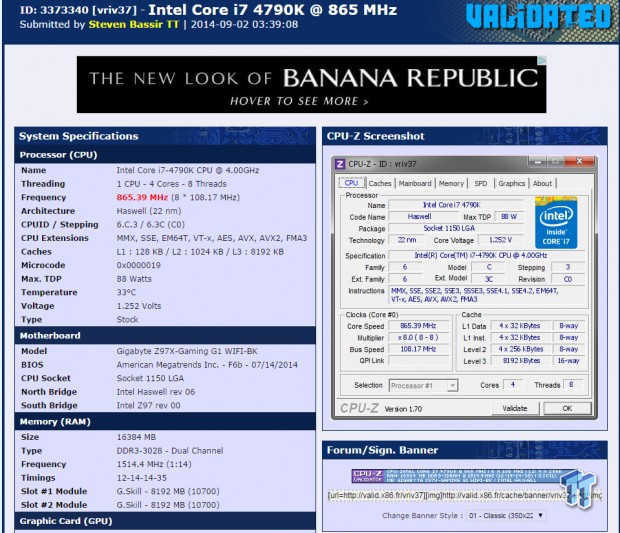Image resolution: width=620 pixels, height=533 pixels.
Task: Click the Core Voltage 1.252 V field
Action: (501, 240)
